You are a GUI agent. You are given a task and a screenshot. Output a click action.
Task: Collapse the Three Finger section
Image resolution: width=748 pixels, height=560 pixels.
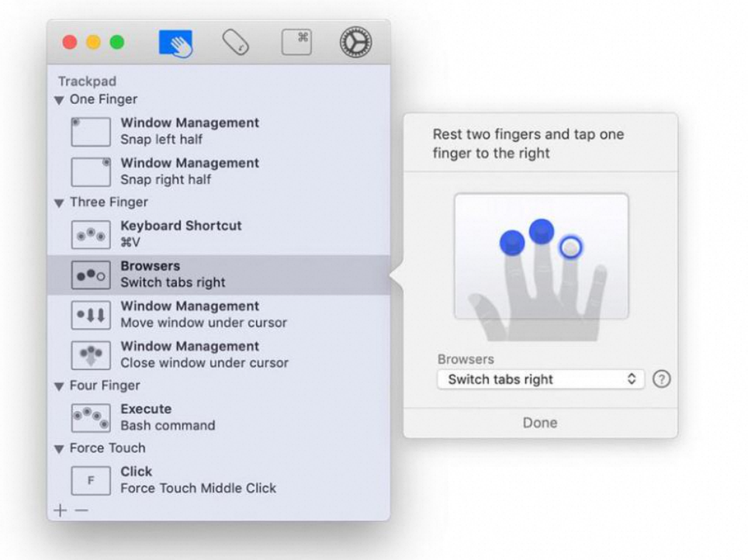click(x=59, y=203)
